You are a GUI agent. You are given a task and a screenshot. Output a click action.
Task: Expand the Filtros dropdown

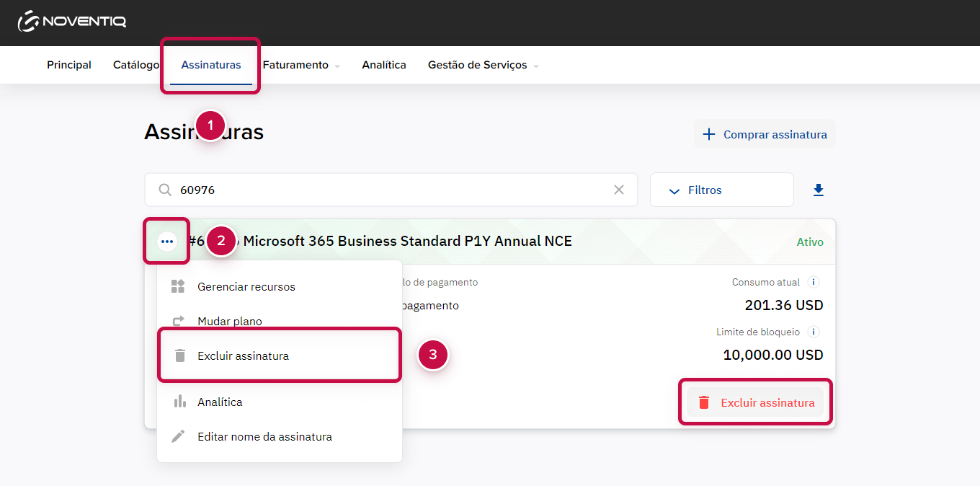[x=721, y=190]
